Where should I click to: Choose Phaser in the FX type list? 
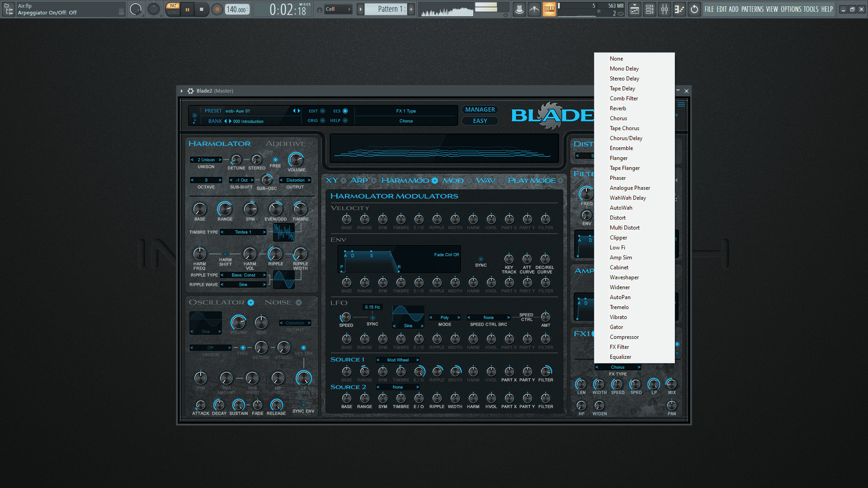coord(634,178)
